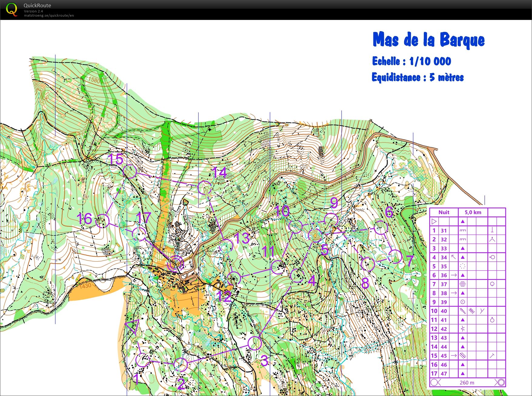Click the right arrow icon in row 15
Viewport: 532px width, 396px height.
click(454, 356)
